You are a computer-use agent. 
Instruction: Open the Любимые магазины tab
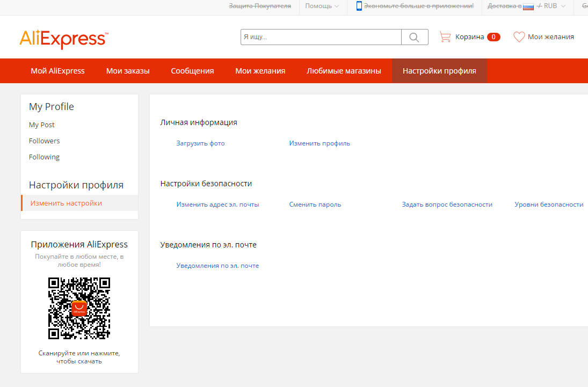(x=344, y=71)
